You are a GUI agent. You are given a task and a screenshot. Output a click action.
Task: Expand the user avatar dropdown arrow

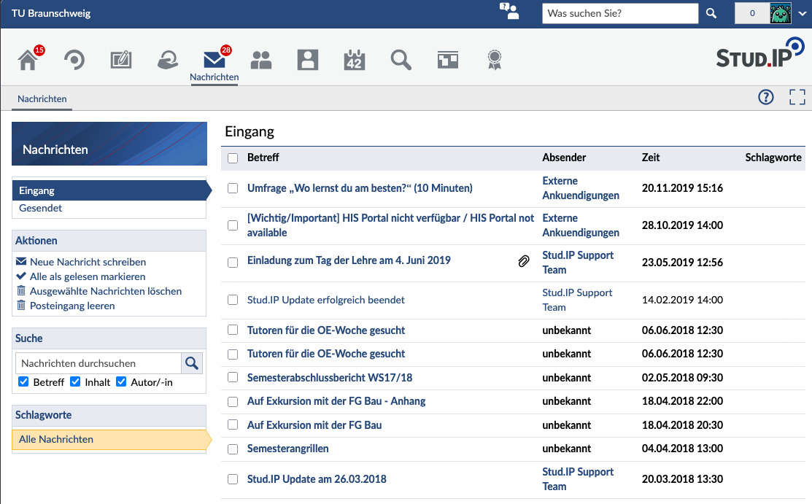tap(803, 13)
